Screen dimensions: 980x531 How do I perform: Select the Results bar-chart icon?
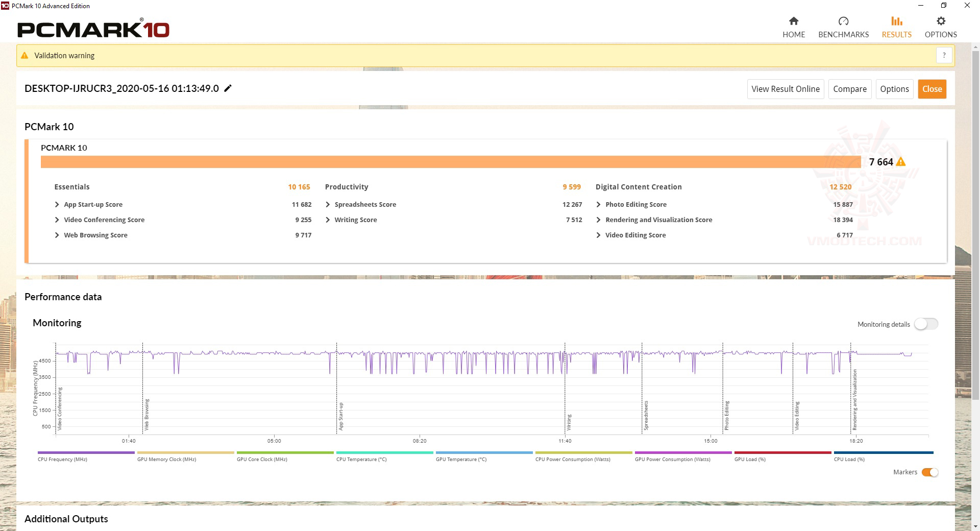[x=896, y=21]
